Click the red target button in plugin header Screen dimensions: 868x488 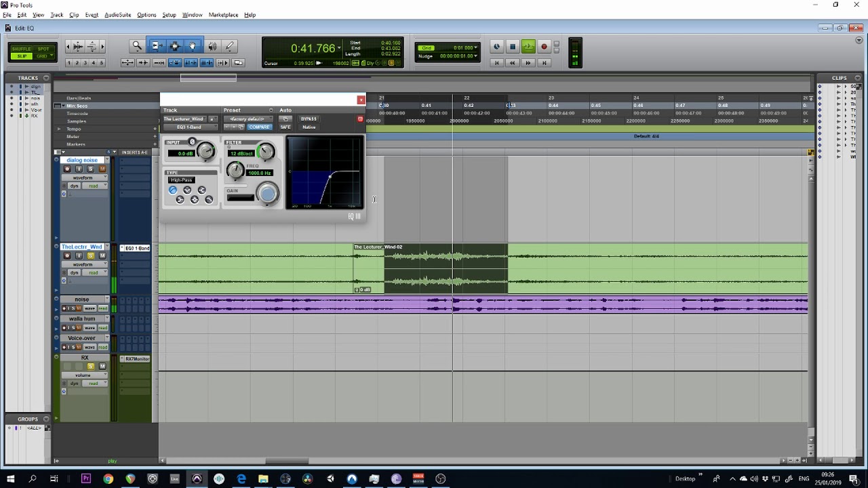pyautogui.click(x=360, y=119)
